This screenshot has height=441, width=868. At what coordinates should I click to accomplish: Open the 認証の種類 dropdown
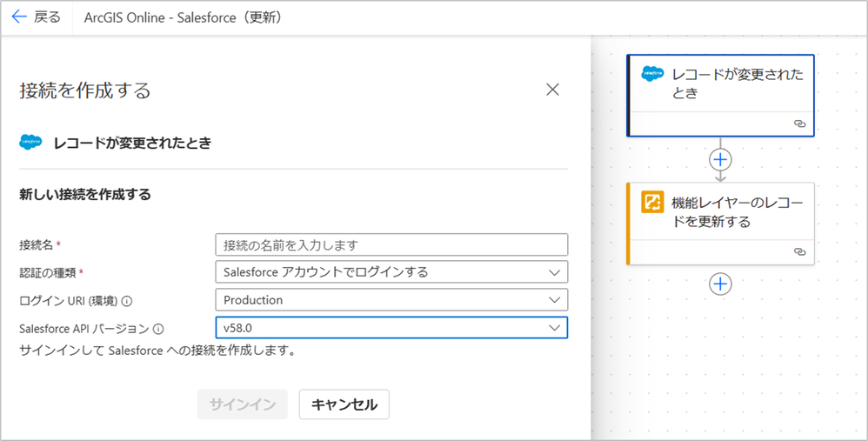[x=391, y=272]
